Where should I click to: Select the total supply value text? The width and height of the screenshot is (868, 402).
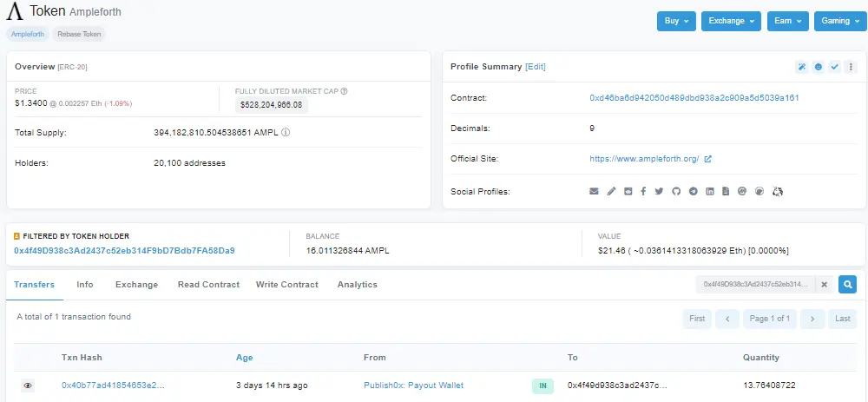pos(217,133)
